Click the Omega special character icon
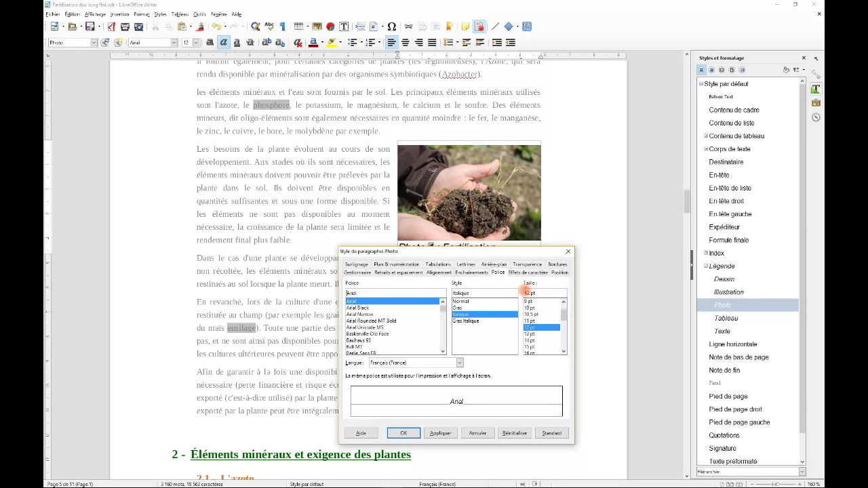 [x=391, y=26]
